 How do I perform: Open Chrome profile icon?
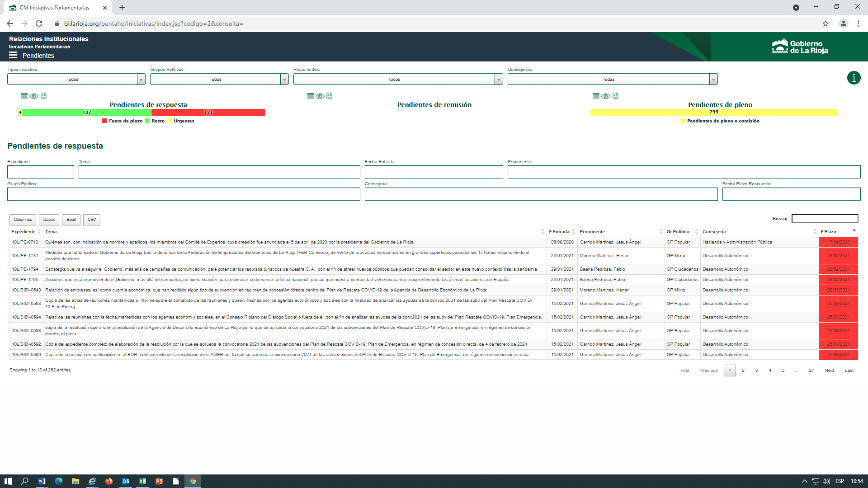[x=843, y=23]
